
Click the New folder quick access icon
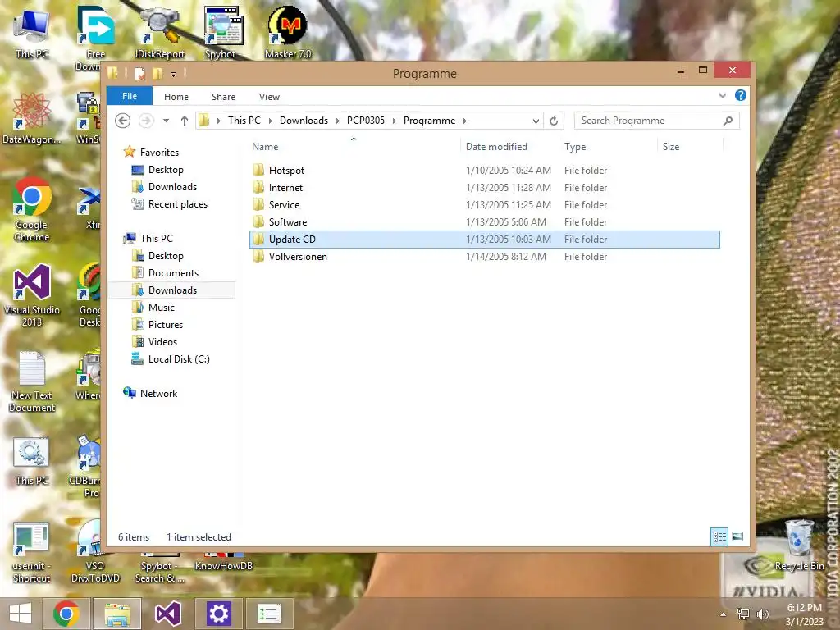(x=157, y=73)
